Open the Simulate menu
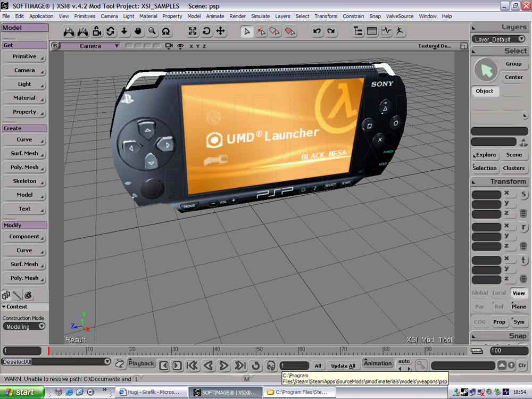532x399 pixels. point(261,16)
